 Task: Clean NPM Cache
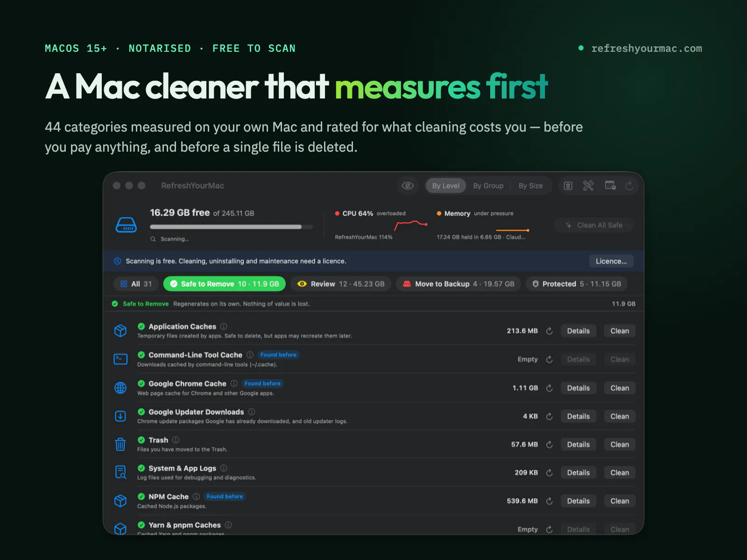point(620,501)
